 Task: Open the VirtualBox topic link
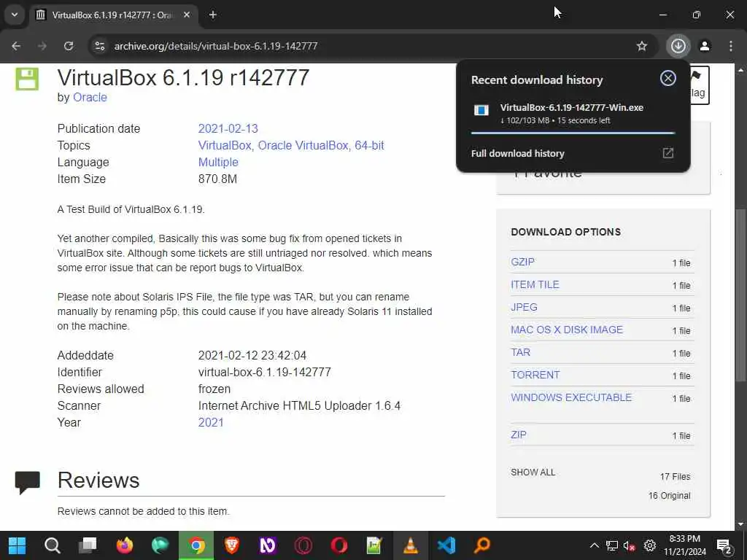click(x=225, y=145)
